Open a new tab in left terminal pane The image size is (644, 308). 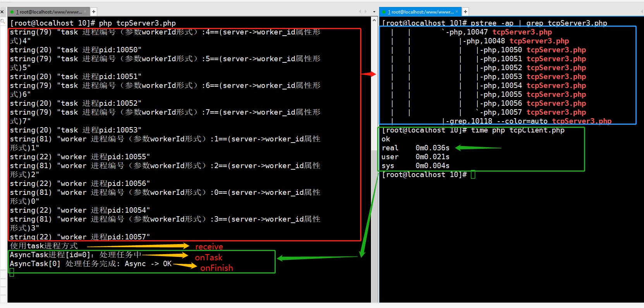(x=93, y=12)
